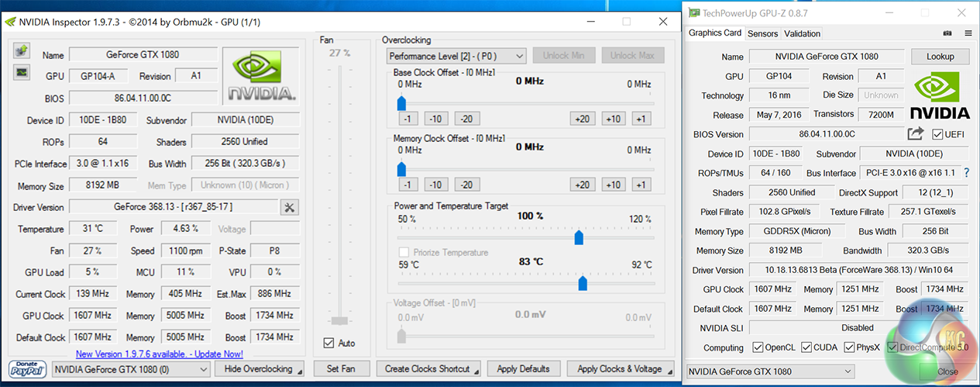
Task: Click the NVIDIA Inspector title bar app icon
Action: pos(9,22)
